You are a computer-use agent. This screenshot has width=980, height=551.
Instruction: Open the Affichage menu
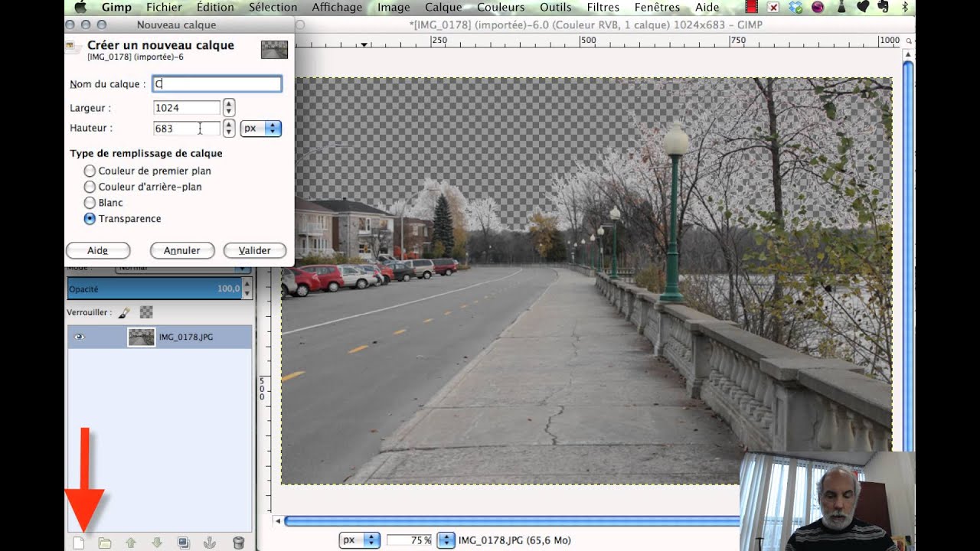[337, 8]
